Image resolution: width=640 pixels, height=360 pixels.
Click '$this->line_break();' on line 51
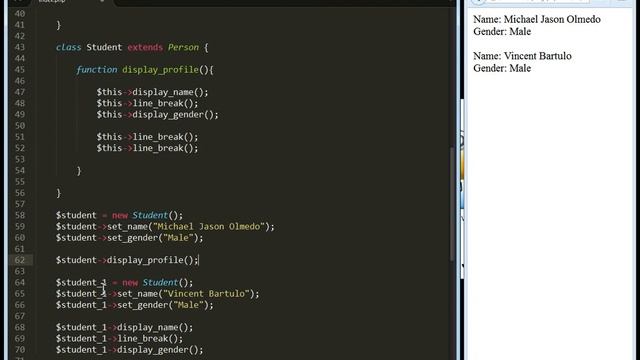147,137
